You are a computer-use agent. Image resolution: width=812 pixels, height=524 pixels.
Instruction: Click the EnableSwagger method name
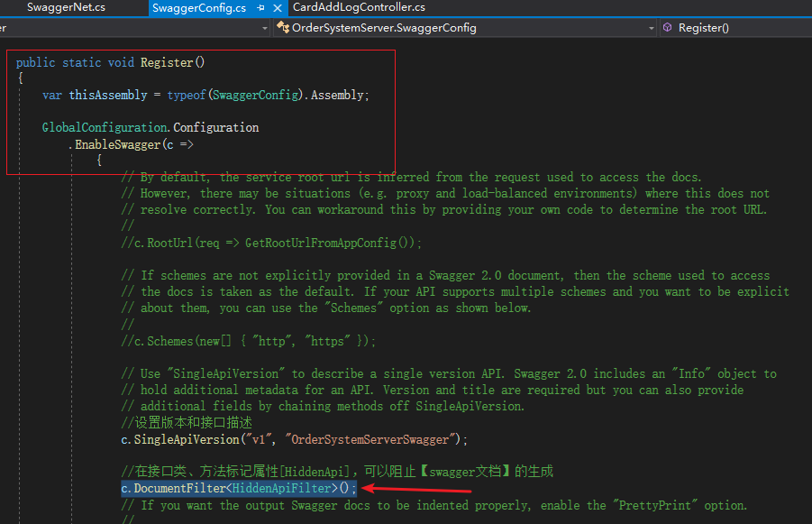[117, 143]
